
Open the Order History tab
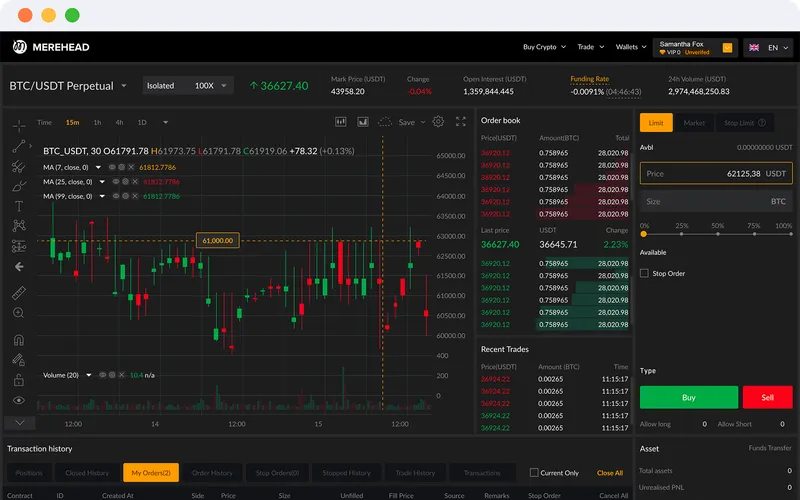(212, 473)
